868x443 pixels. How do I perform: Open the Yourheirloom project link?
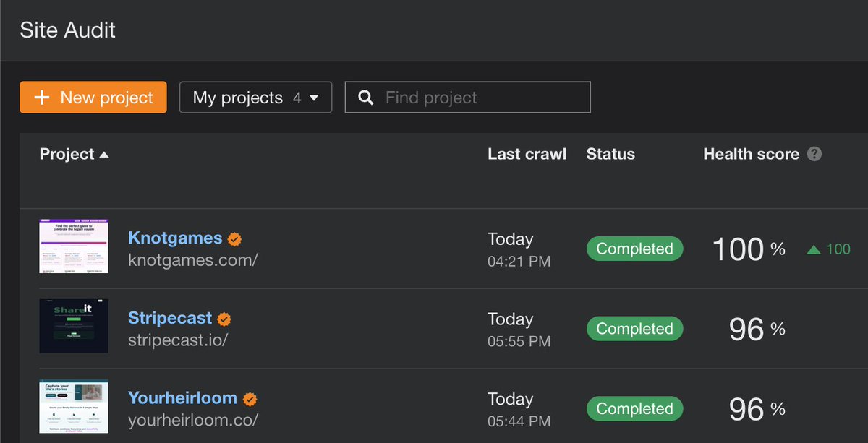[x=182, y=398]
